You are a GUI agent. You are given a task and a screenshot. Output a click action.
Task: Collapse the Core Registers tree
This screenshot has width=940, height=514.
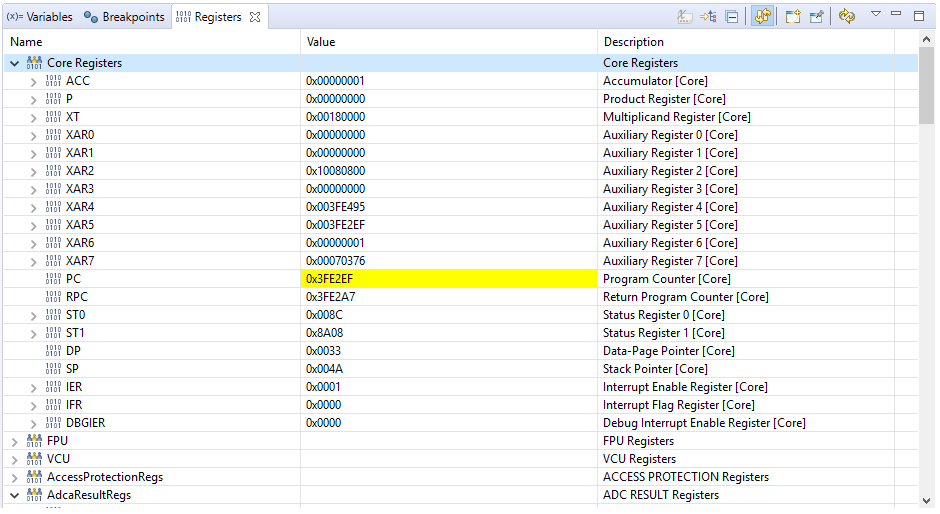[x=14, y=63]
